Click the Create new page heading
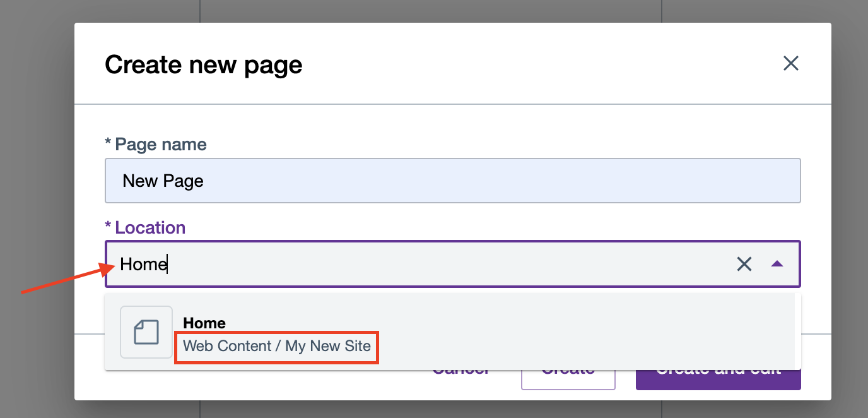 [203, 64]
